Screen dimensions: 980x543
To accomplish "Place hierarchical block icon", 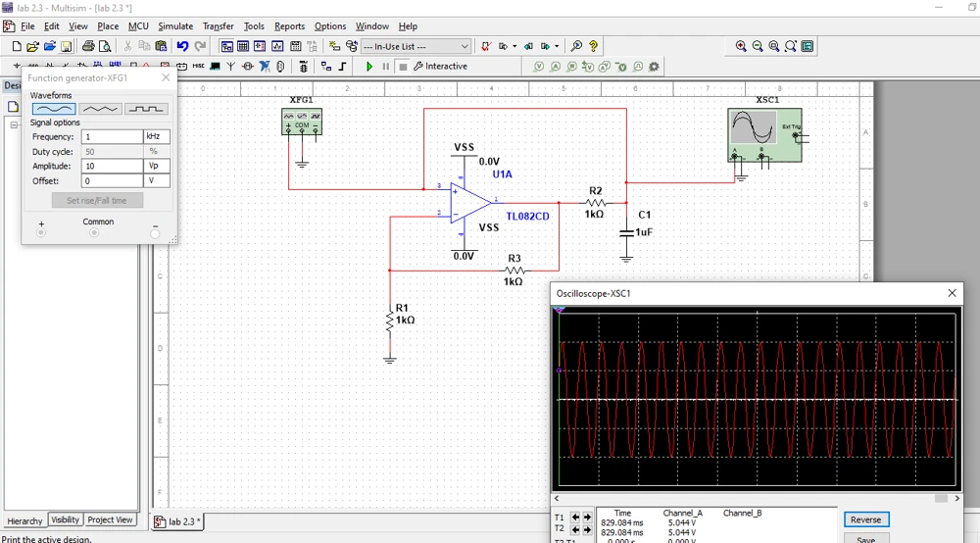I will click(x=325, y=67).
